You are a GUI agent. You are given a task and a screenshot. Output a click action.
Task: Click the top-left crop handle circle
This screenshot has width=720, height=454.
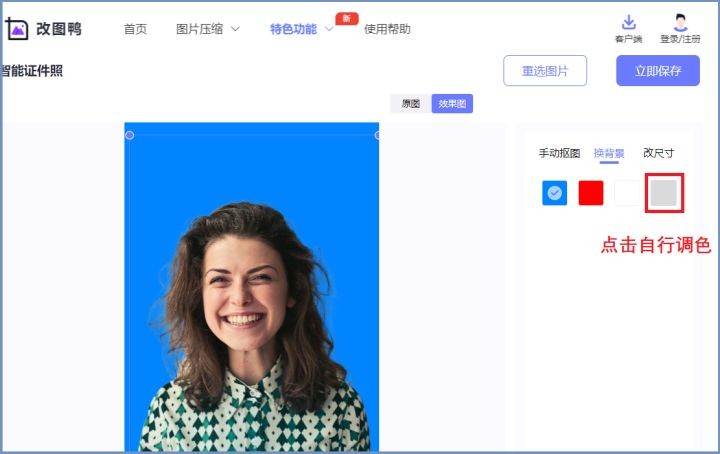click(129, 135)
